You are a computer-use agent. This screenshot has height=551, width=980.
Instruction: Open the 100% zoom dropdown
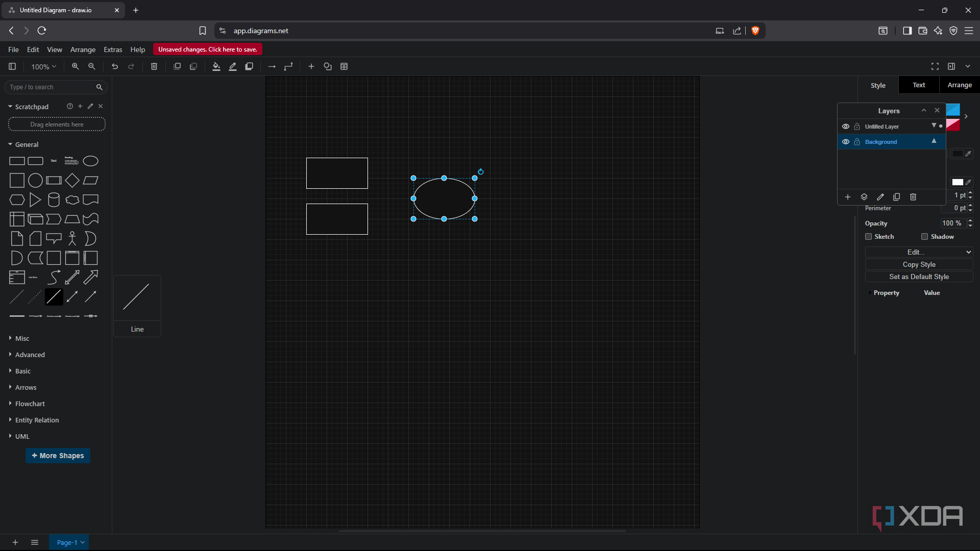pos(43,67)
